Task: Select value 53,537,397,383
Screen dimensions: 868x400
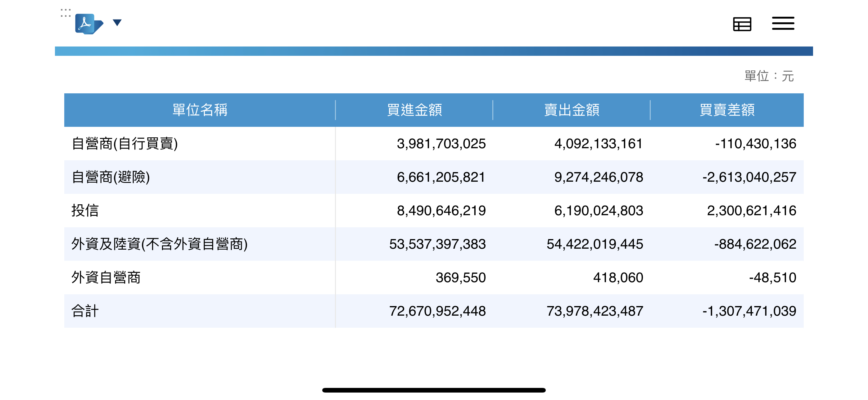Action: click(x=437, y=244)
